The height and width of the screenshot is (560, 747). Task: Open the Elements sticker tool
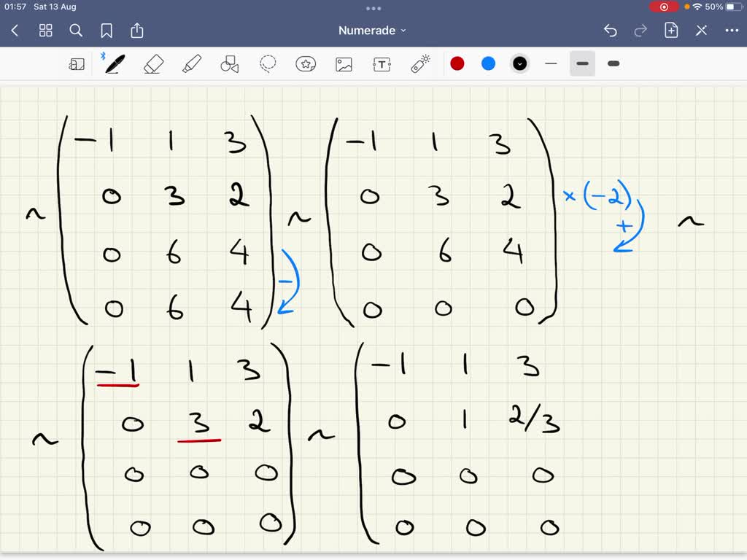click(306, 64)
